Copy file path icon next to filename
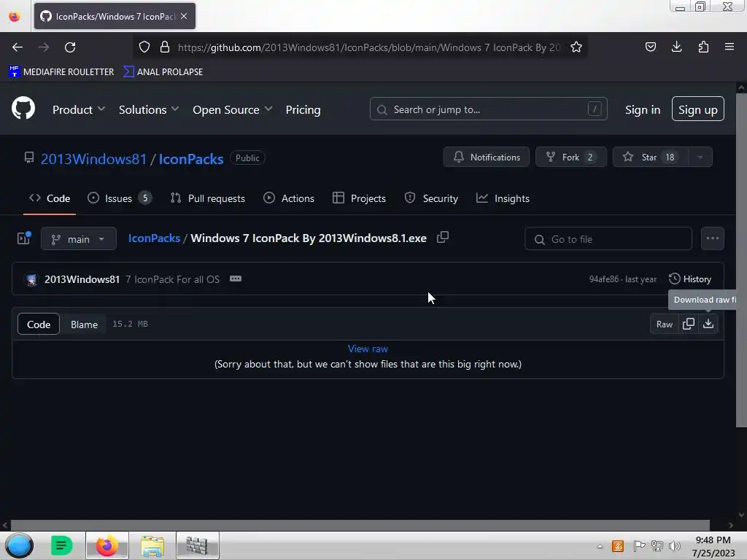This screenshot has height=560, width=747. (x=443, y=237)
